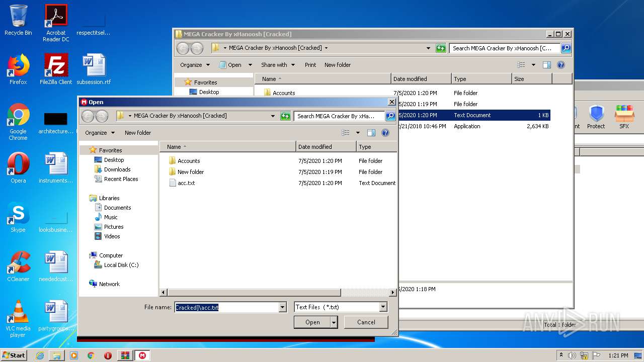644x362 pixels.
Task: Select New folder row in Open dialog
Action: tap(191, 172)
